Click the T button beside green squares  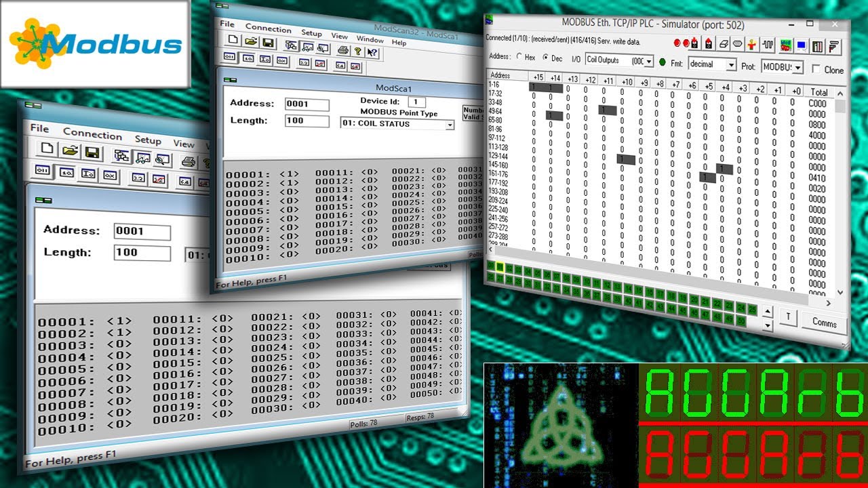(x=789, y=317)
